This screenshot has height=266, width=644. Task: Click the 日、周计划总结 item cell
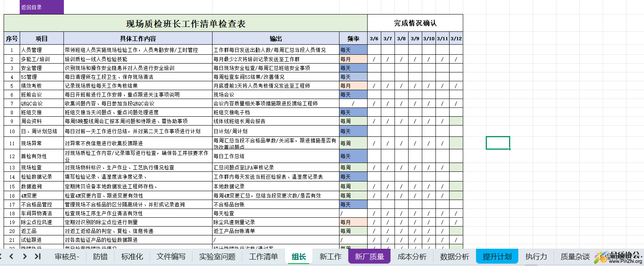(42, 131)
